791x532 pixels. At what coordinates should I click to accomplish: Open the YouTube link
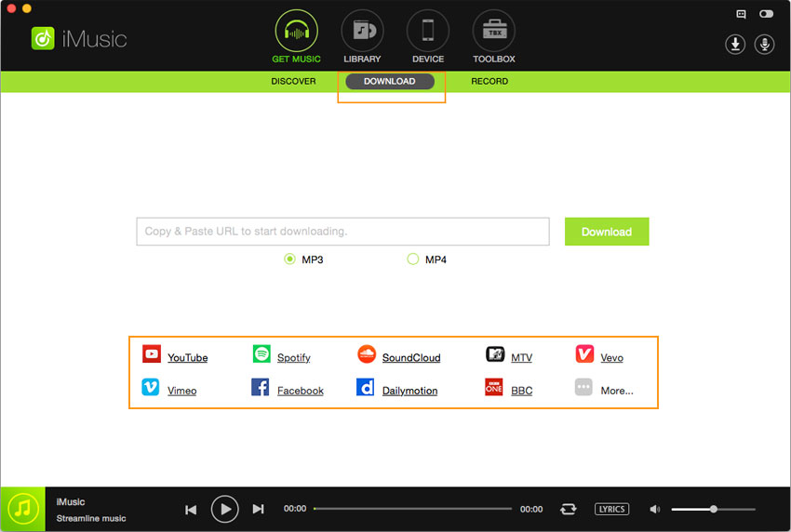click(x=188, y=357)
